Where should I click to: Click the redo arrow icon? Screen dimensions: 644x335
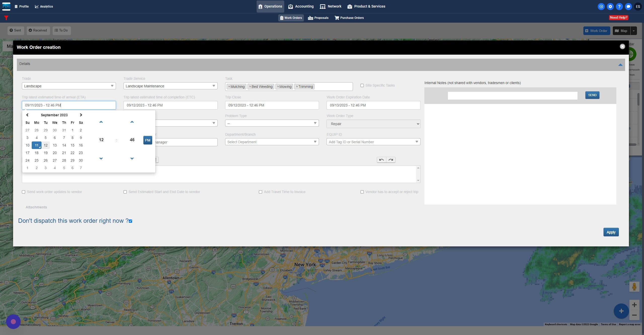point(391,160)
